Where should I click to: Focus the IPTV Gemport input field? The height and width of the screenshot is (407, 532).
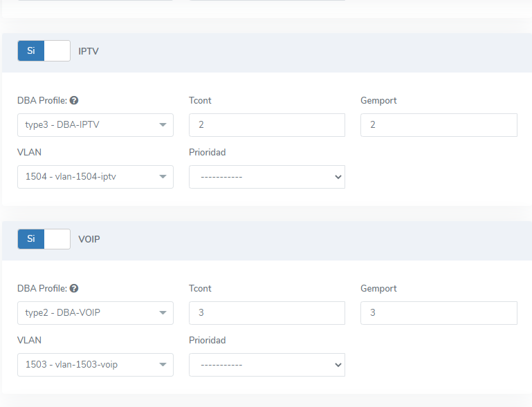click(x=439, y=125)
